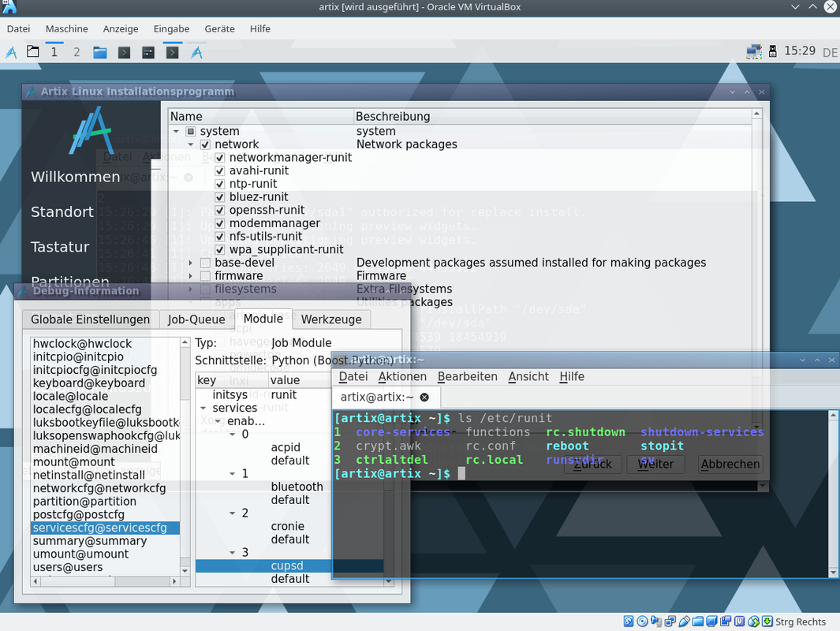840x631 pixels.
Task: Click the hard disk activity status icon
Action: point(629,622)
